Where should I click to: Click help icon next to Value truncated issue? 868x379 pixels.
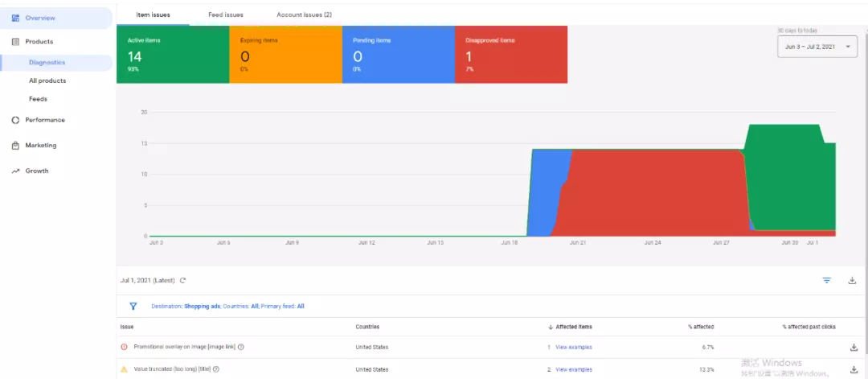click(x=216, y=369)
